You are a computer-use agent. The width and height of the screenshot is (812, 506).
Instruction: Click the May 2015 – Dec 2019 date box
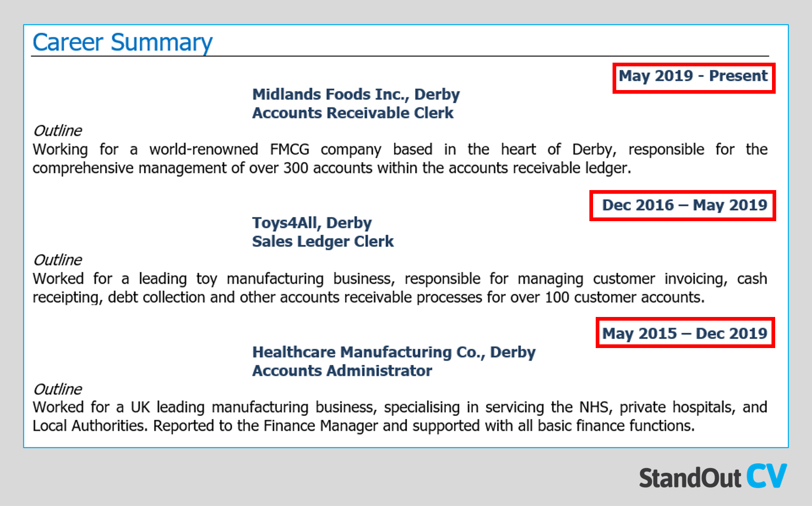[685, 333]
